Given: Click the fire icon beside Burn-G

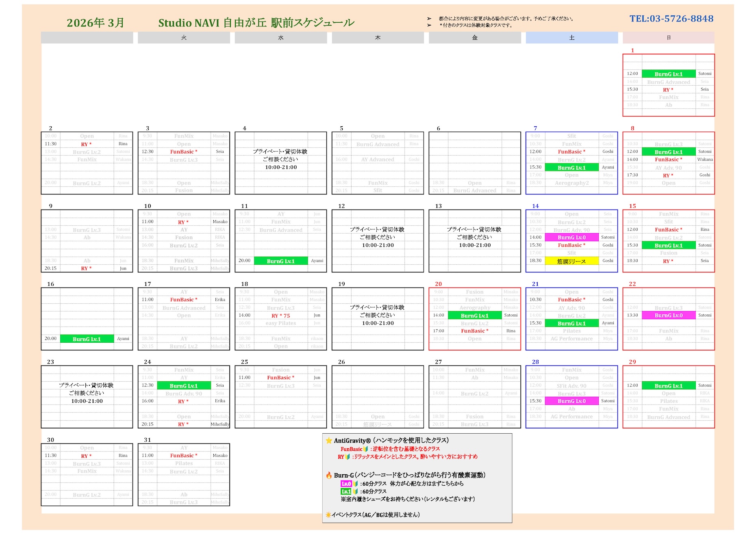Looking at the screenshot, I should click(329, 475).
